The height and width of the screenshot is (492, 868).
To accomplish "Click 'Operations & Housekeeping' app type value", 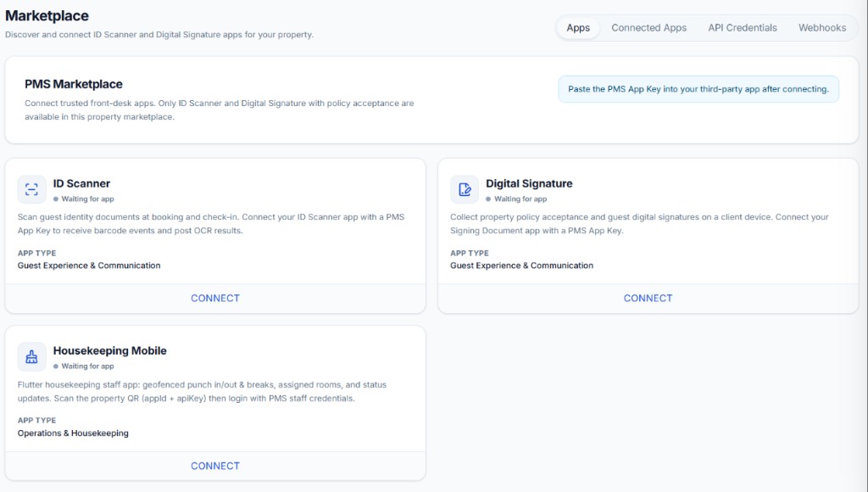I will [x=73, y=433].
